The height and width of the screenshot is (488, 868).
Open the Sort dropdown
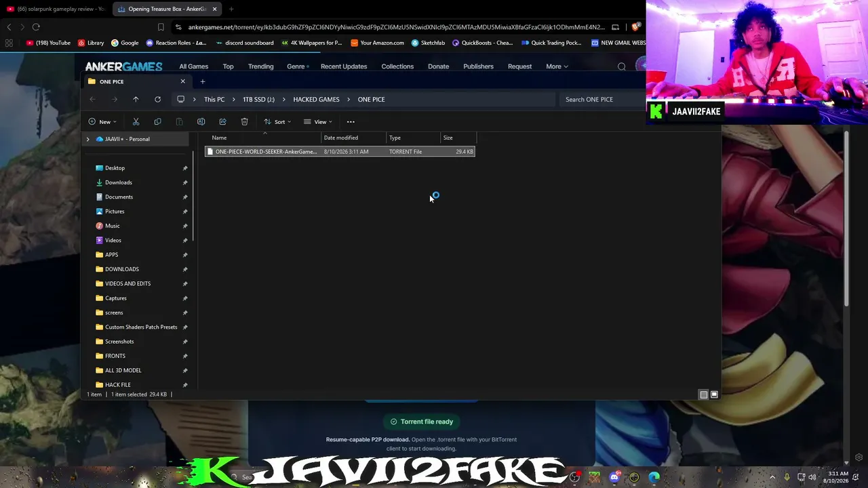[x=277, y=122]
